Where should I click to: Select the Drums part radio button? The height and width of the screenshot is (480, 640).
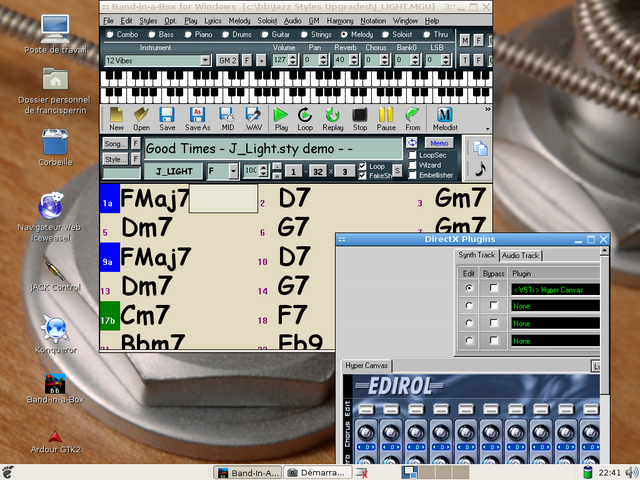pos(225,35)
